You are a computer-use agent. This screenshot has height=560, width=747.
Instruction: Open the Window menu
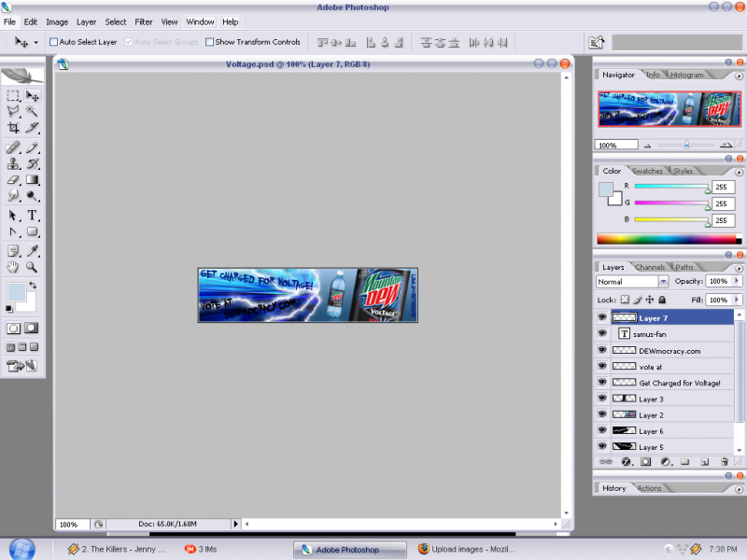tap(200, 21)
